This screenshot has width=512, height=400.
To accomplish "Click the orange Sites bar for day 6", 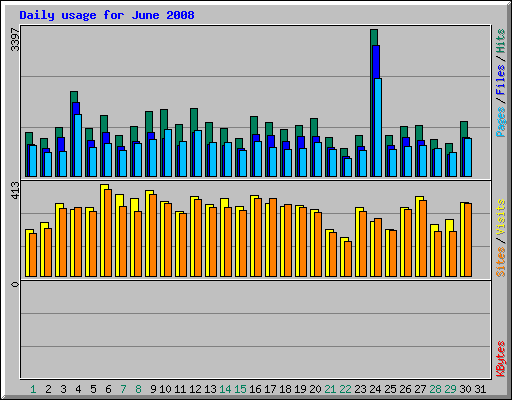I will (108, 233).
